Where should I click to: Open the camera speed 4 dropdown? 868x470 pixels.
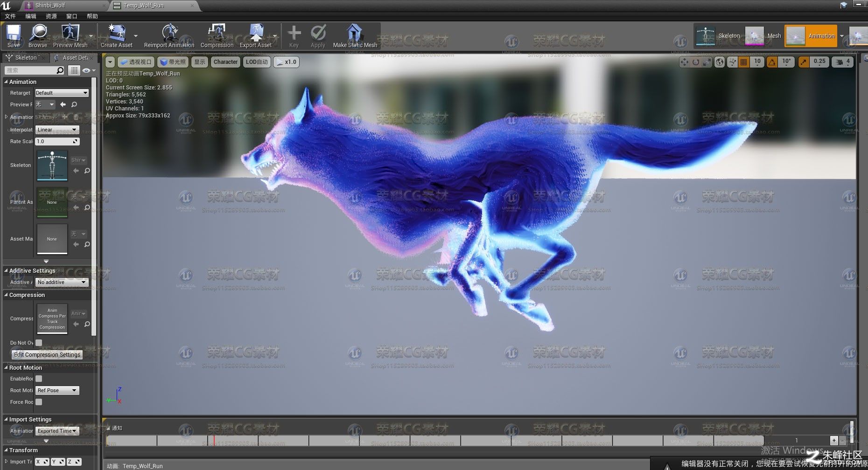[843, 62]
